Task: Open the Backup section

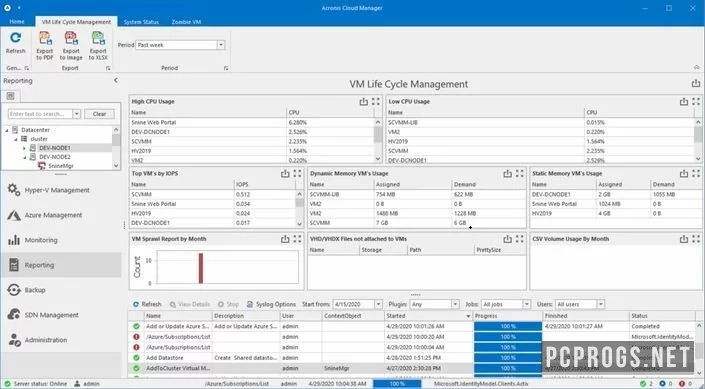Action: [61, 290]
